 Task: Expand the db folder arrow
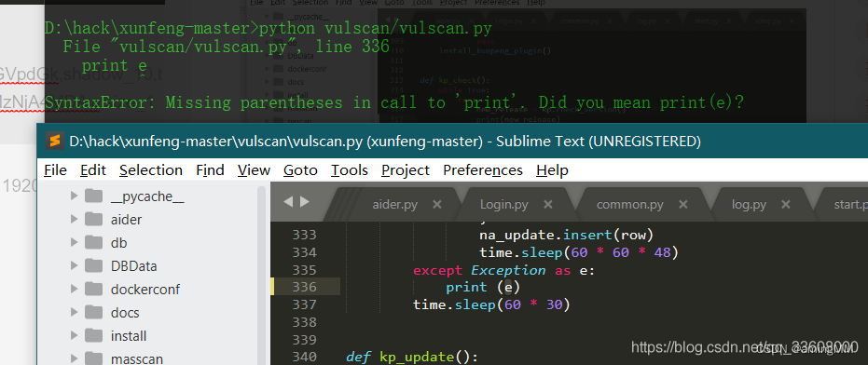tap(74, 242)
